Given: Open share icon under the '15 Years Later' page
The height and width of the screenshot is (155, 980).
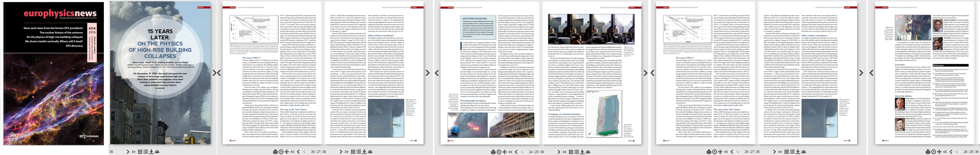Looking at the screenshot, I should click(157, 152).
